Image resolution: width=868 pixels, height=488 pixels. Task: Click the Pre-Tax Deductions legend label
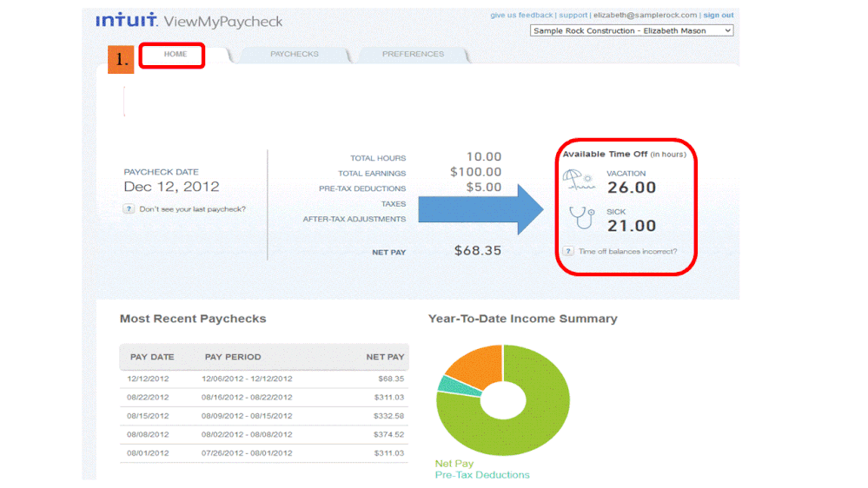point(481,475)
